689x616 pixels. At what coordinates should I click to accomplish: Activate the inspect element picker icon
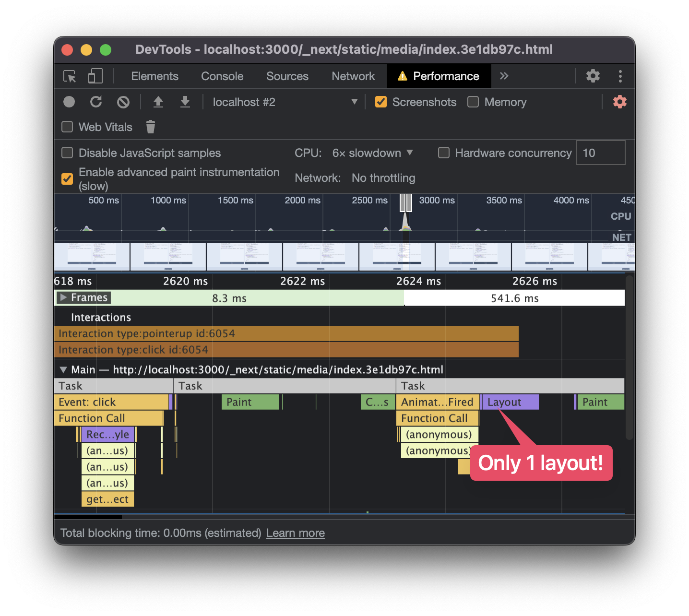(x=70, y=76)
